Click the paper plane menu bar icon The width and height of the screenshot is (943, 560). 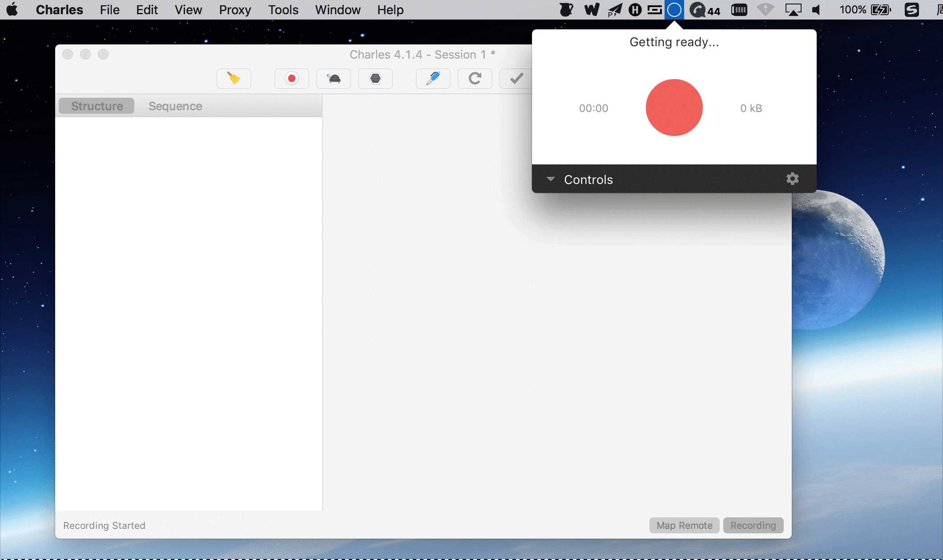(x=615, y=9)
